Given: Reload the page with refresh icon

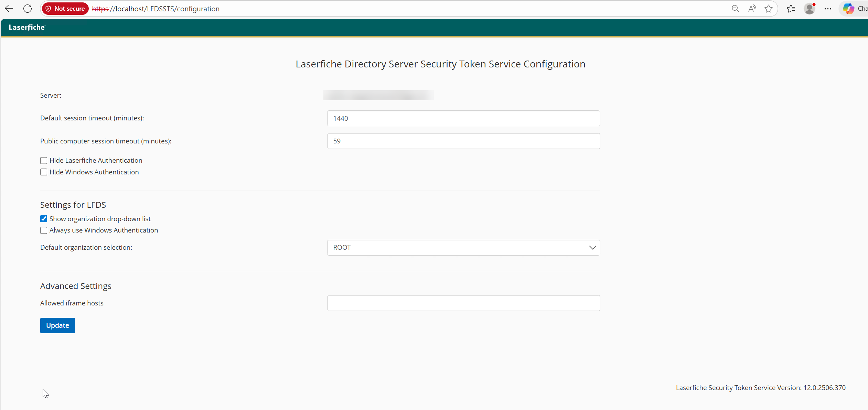Looking at the screenshot, I should tap(28, 9).
